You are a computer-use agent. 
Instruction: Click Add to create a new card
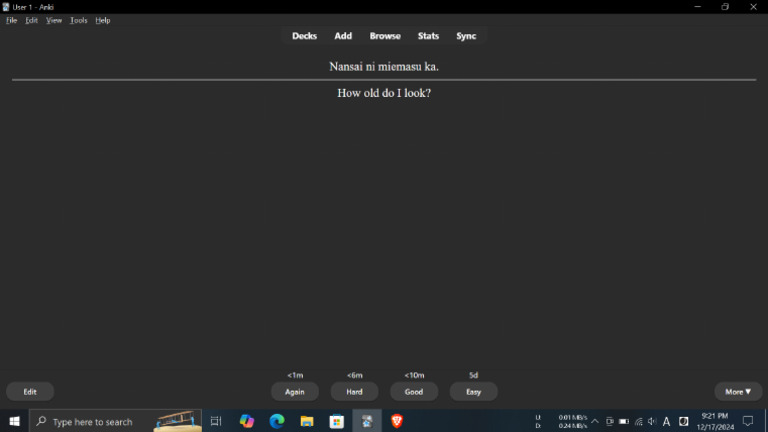pos(343,36)
